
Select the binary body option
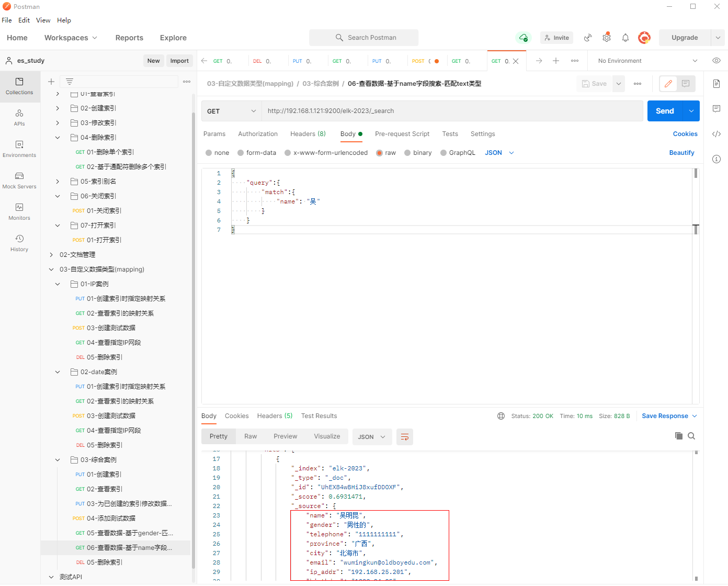(x=408, y=153)
